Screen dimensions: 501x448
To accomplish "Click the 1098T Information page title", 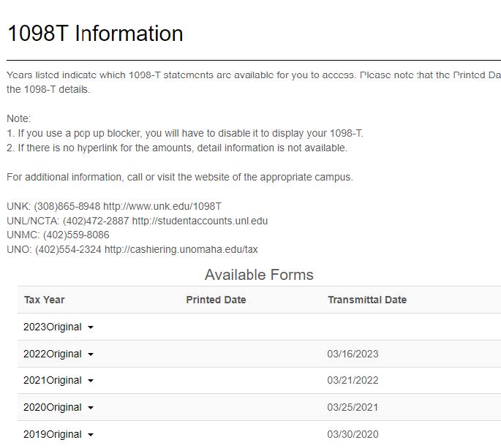I will point(95,34).
